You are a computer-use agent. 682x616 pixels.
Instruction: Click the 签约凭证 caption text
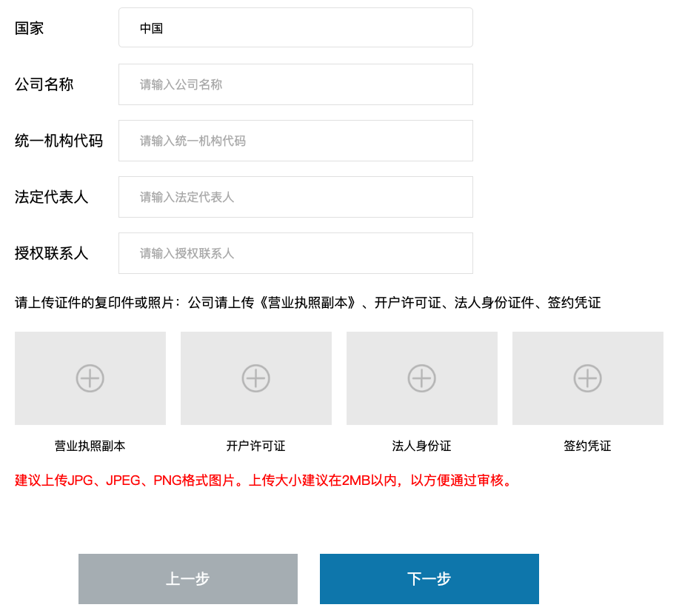pos(588,446)
